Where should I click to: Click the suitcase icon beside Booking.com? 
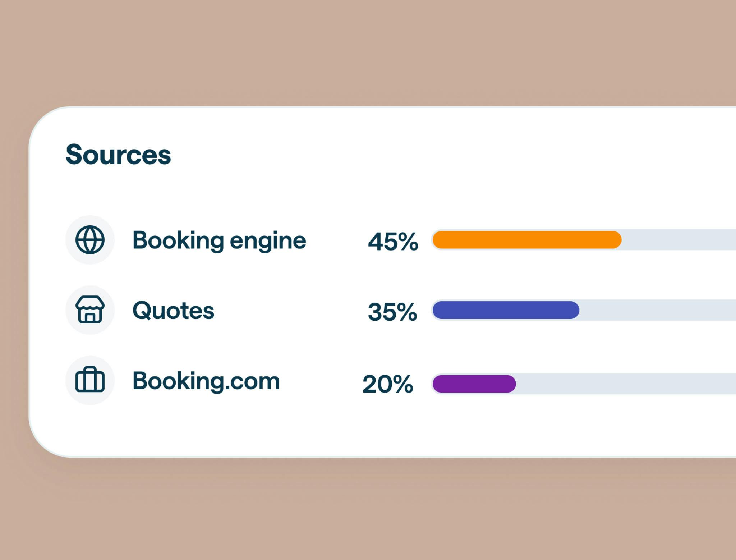tap(90, 380)
